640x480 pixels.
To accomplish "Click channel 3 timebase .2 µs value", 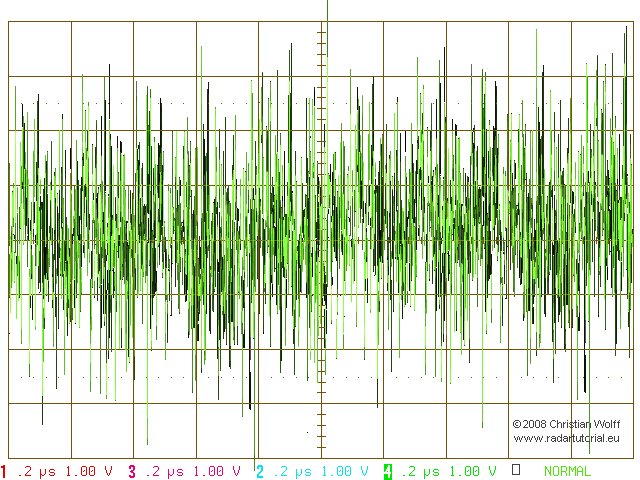I will [164, 472].
